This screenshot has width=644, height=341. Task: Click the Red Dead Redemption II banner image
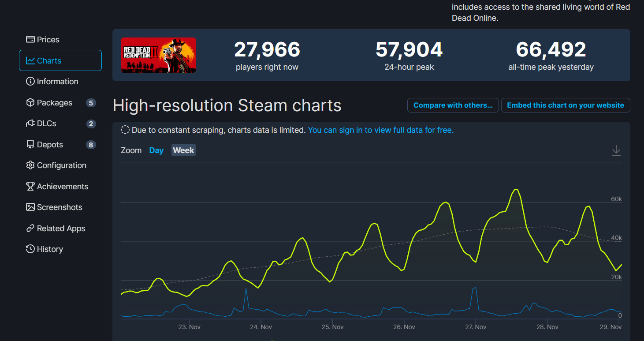158,55
